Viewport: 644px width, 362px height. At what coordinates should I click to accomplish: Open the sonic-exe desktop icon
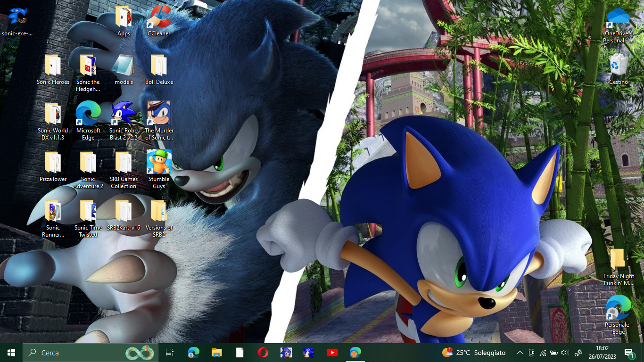click(17, 21)
